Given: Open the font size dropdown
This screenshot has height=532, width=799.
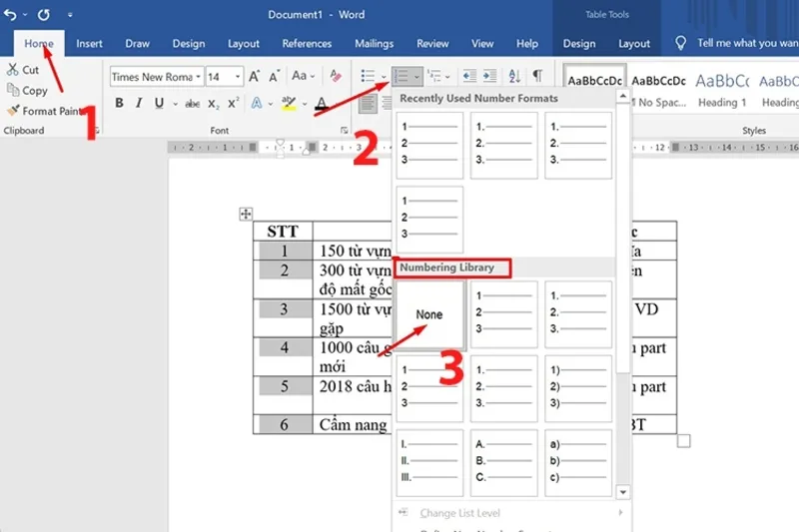Looking at the screenshot, I should click(x=238, y=77).
